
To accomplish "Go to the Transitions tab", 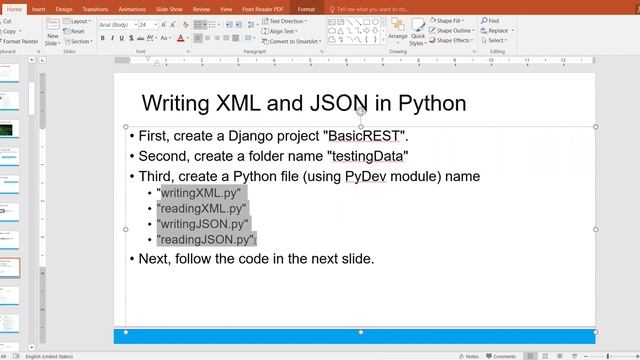I will click(x=96, y=9).
